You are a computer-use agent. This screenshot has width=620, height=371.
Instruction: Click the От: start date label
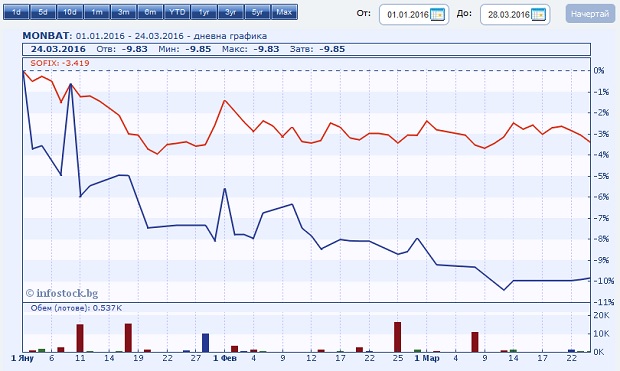tap(364, 13)
